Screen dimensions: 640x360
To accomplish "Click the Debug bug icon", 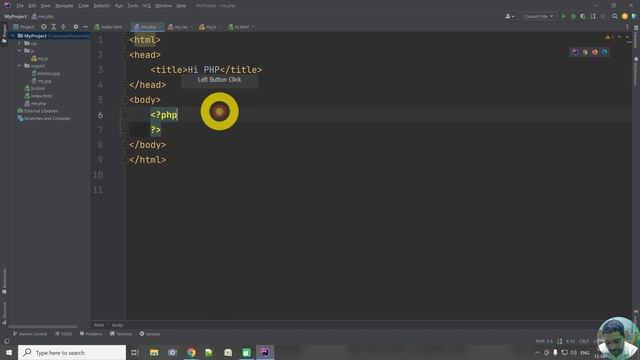I will (x=573, y=16).
